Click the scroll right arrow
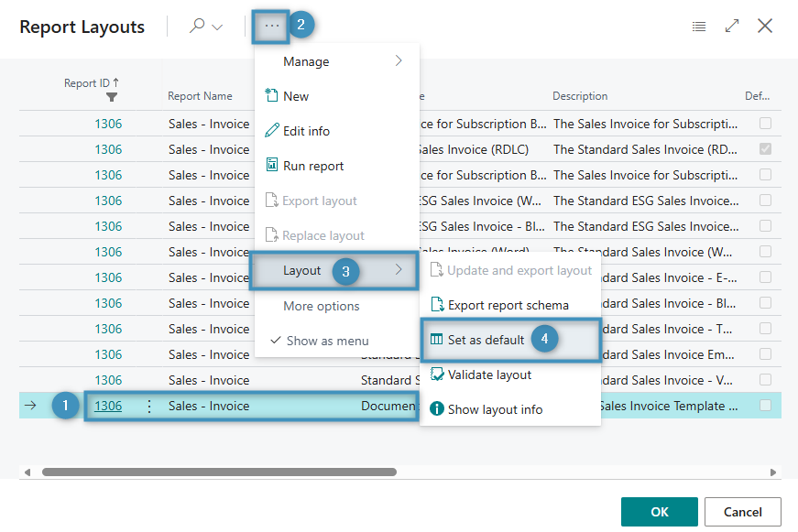Viewport: 798px width, 532px height. coord(773,472)
